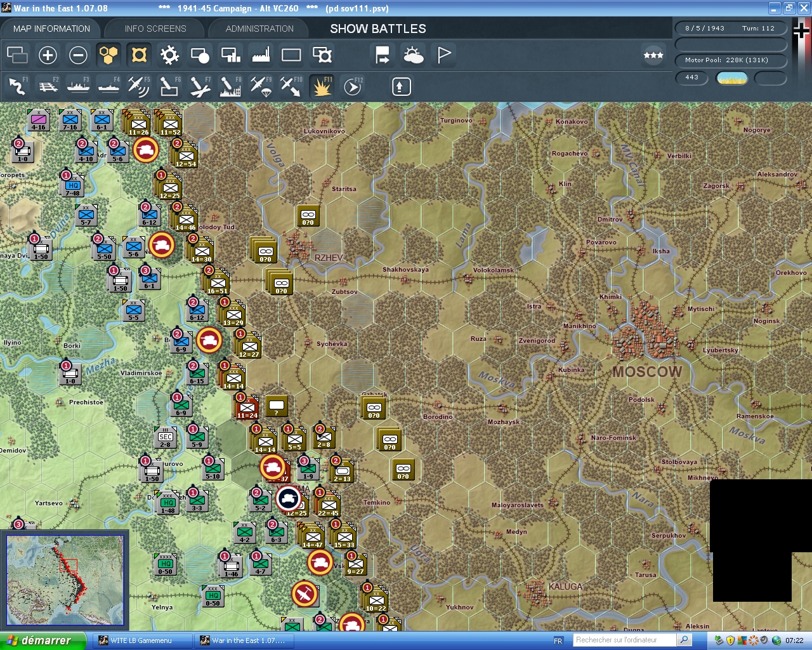Screen dimensions: 812x650
Task: Select the red Soviet unit labeled 11=24
Action: [x=247, y=407]
